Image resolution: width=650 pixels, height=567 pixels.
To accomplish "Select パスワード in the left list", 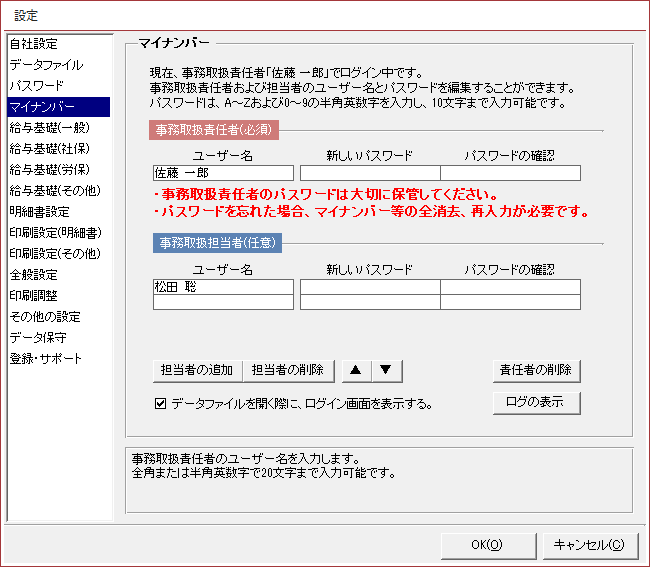I will (36, 86).
